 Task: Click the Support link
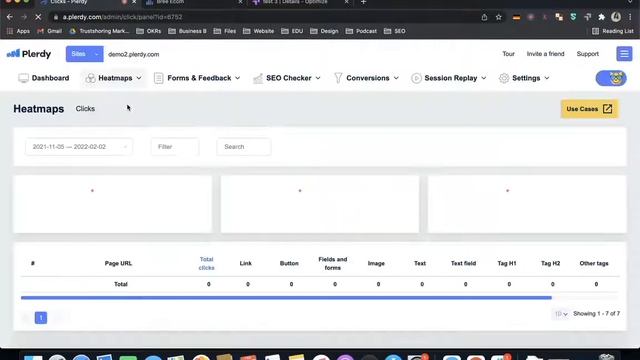coord(587,54)
